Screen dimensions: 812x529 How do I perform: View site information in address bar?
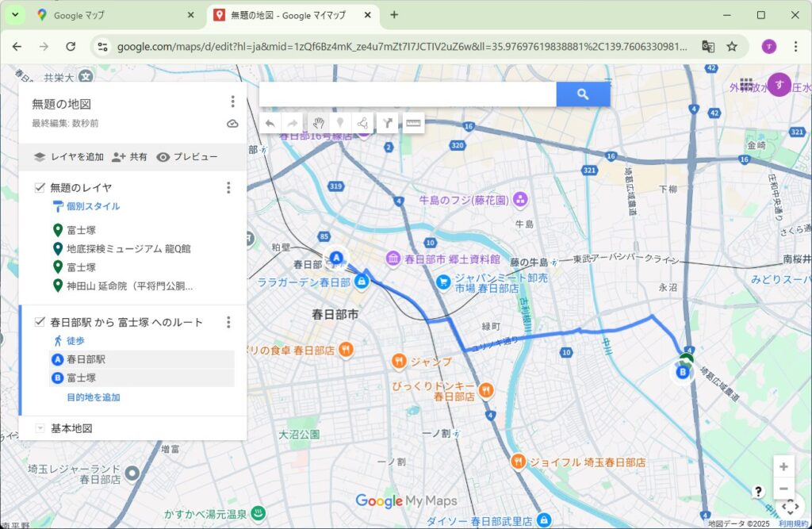click(x=102, y=47)
